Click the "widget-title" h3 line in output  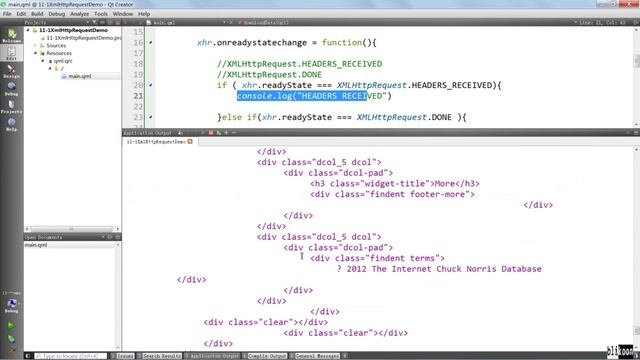(394, 184)
